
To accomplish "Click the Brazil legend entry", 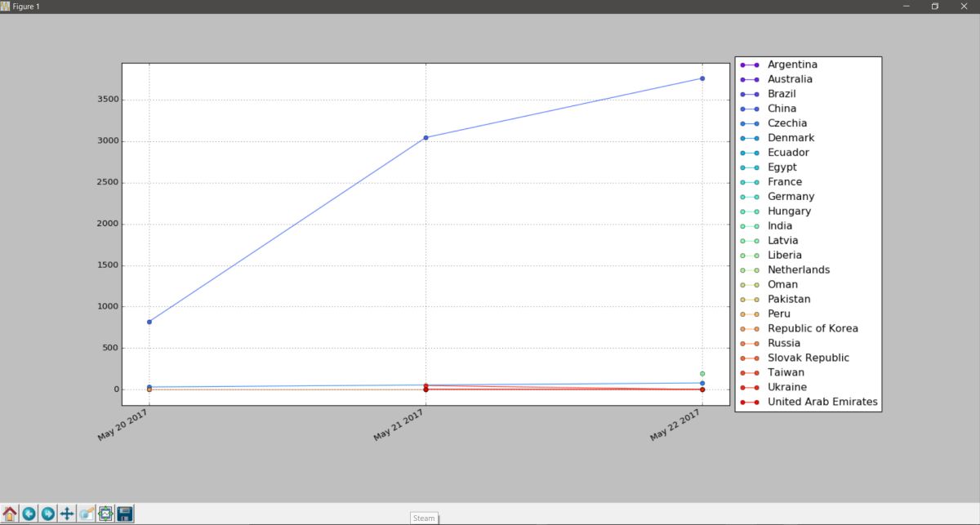I will coord(767,94).
